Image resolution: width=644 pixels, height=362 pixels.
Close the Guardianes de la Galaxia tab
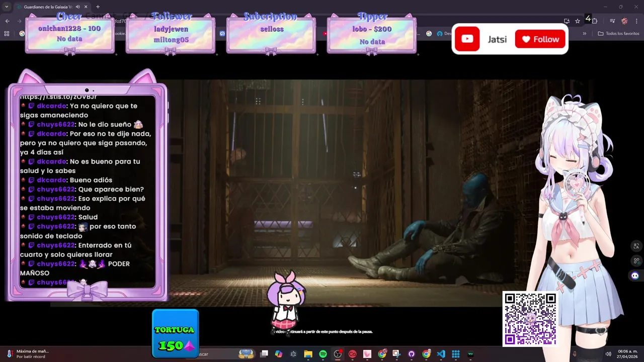[86, 7]
